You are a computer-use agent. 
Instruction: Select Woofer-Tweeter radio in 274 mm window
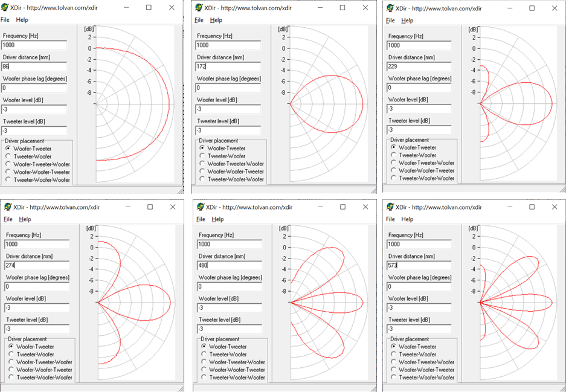click(x=31, y=347)
